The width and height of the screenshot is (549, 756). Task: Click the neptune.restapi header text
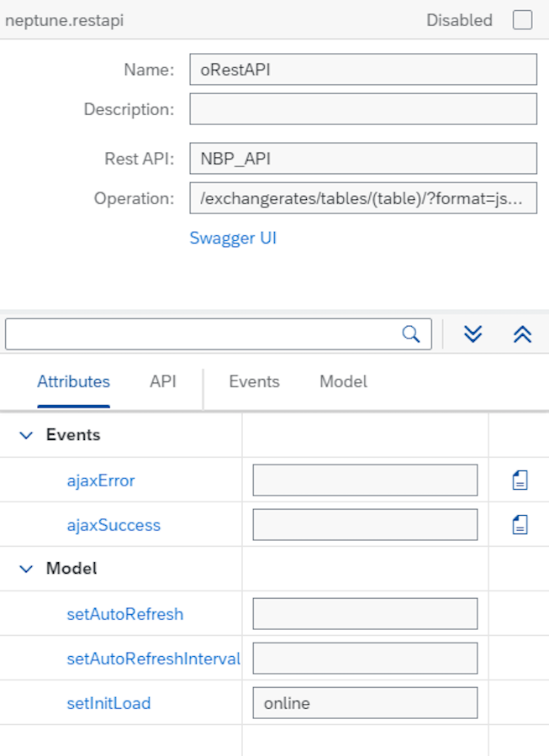pos(64,20)
